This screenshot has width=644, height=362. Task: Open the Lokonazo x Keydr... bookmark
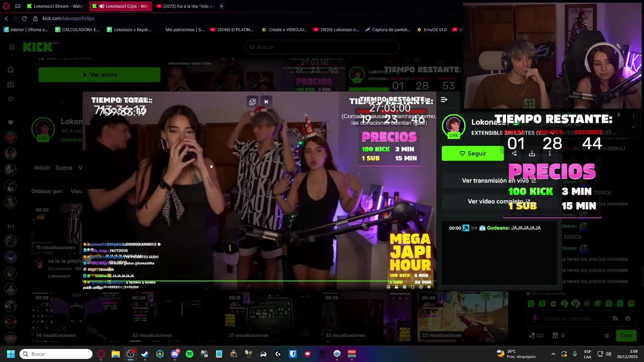coord(129,30)
